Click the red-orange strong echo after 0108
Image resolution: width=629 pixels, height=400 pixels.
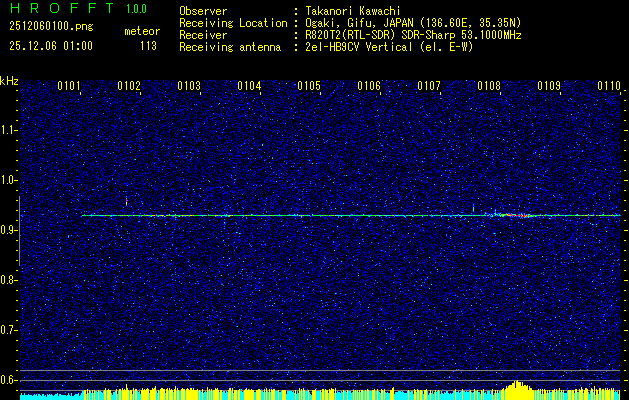click(515, 215)
